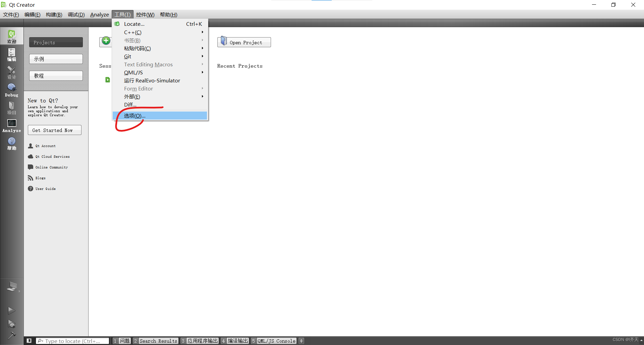Choose 选项(O)... from the menu

point(160,116)
